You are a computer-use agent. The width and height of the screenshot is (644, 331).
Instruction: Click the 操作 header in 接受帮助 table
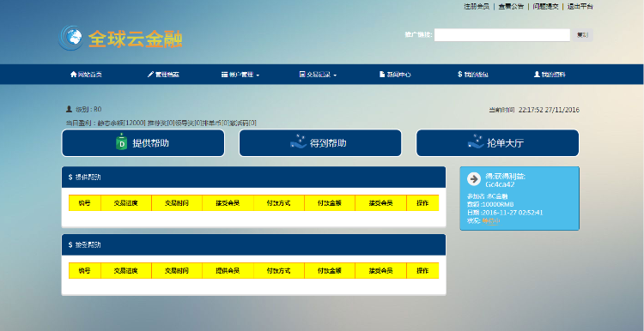[x=422, y=271]
